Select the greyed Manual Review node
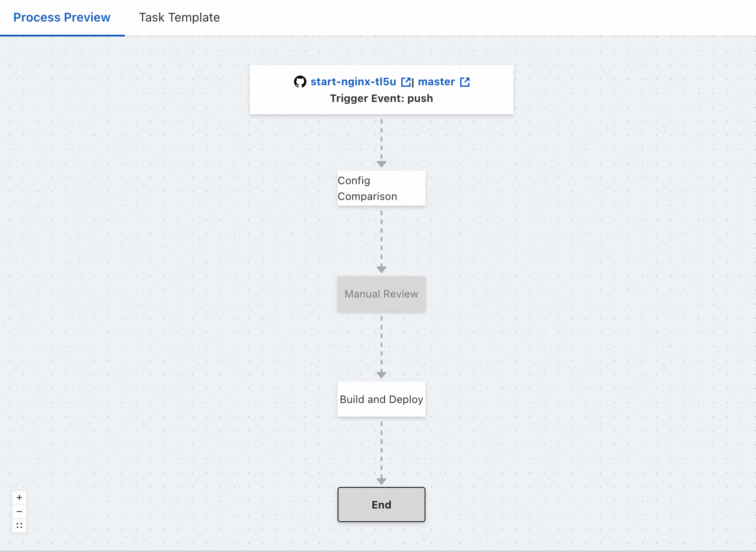This screenshot has width=756, height=552. tap(381, 294)
